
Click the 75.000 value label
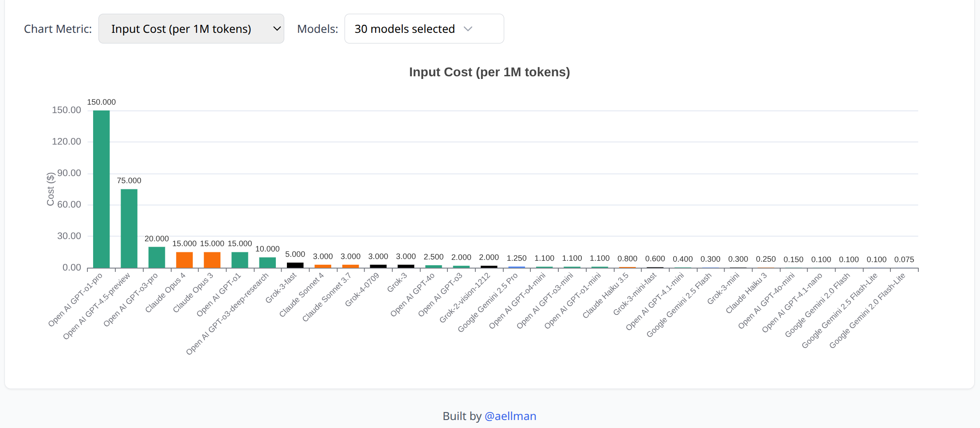[x=129, y=181]
